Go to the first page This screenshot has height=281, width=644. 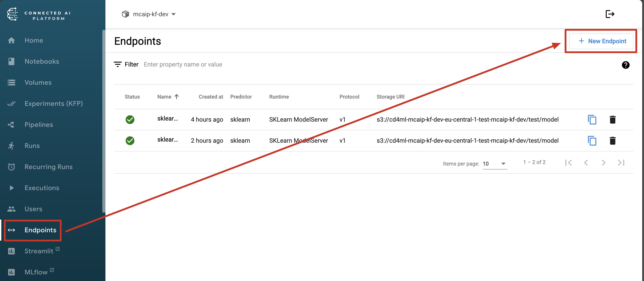568,163
